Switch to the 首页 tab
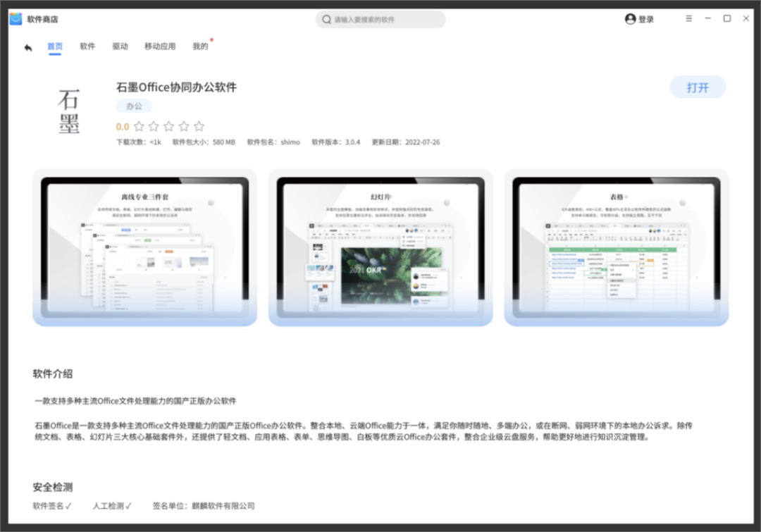 click(55, 46)
